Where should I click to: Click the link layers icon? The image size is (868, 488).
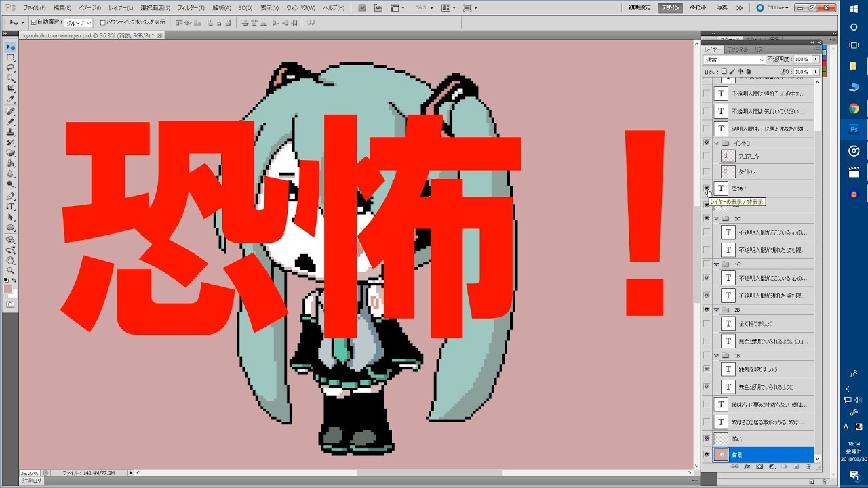(x=735, y=466)
